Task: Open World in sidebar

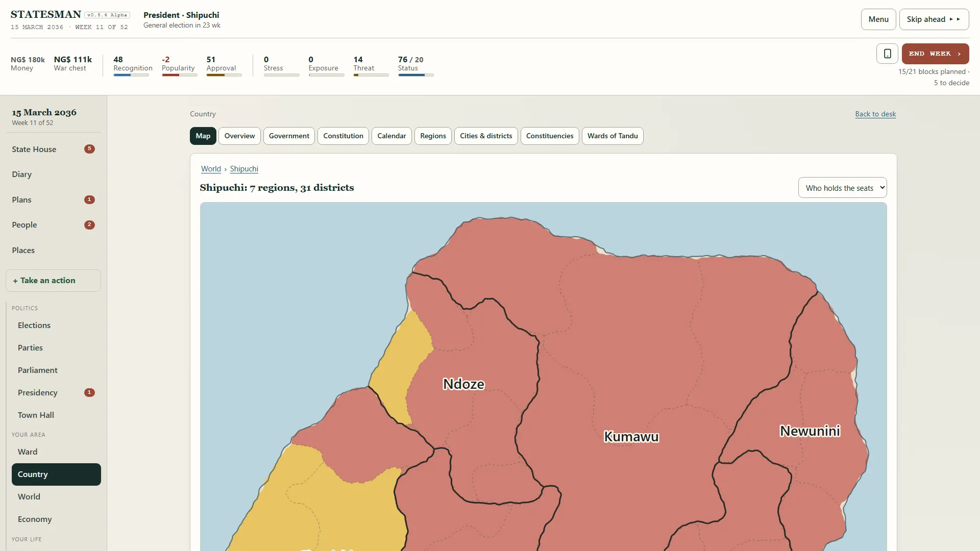Action: click(x=56, y=497)
